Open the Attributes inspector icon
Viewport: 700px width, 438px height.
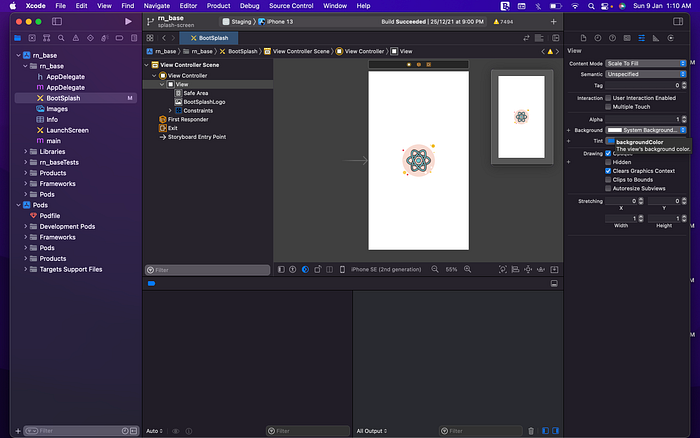(642, 38)
